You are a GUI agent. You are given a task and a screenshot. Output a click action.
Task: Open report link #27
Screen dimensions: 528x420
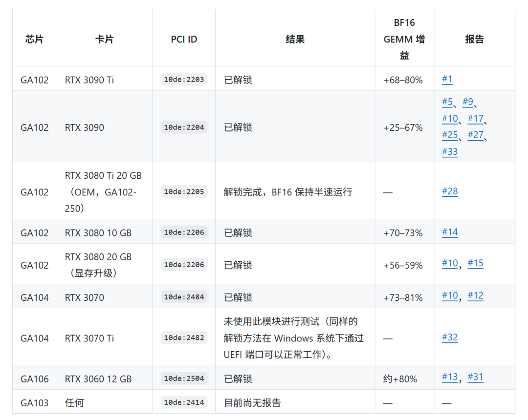[x=476, y=135]
